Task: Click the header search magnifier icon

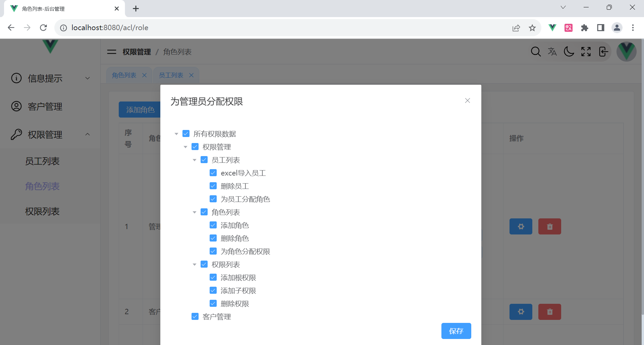Action: tap(536, 52)
